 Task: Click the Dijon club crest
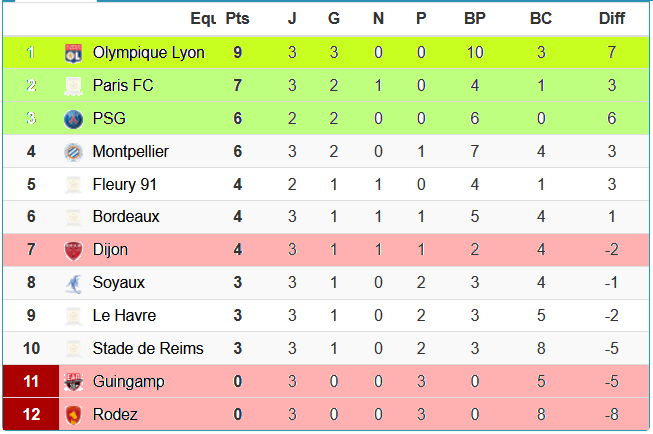(72, 250)
